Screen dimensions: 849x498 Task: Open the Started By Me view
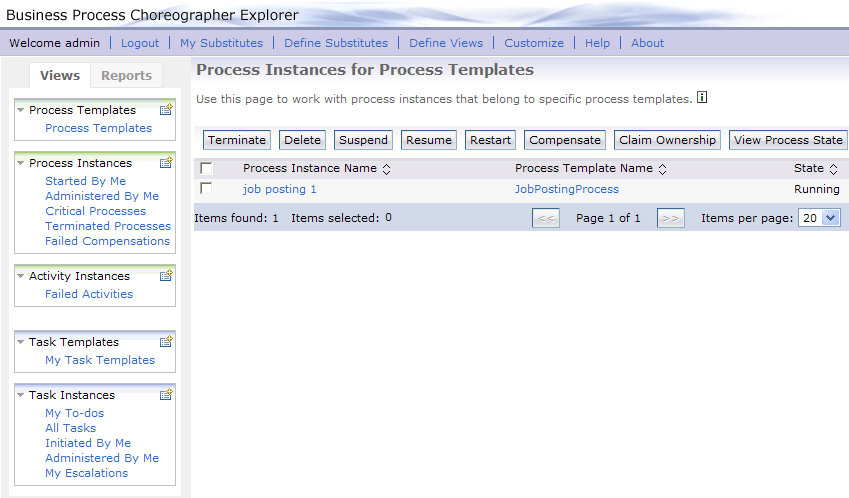[86, 181]
